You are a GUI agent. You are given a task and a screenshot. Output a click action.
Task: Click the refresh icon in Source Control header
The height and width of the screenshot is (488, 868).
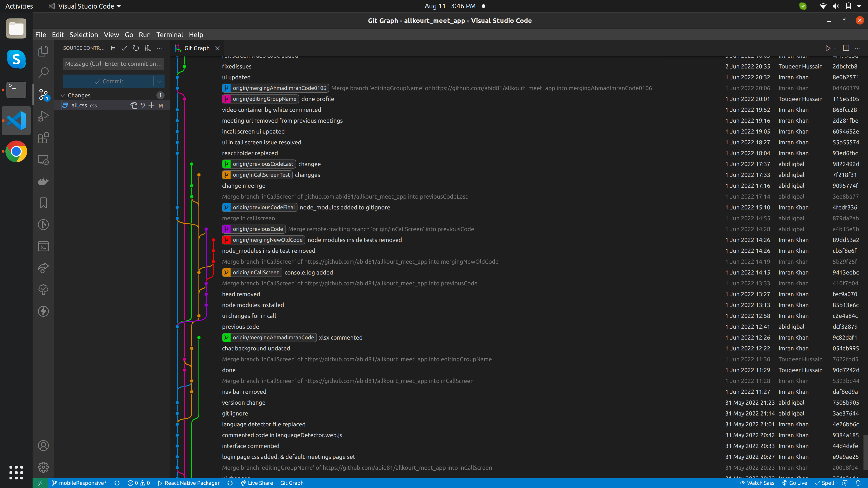click(x=136, y=48)
